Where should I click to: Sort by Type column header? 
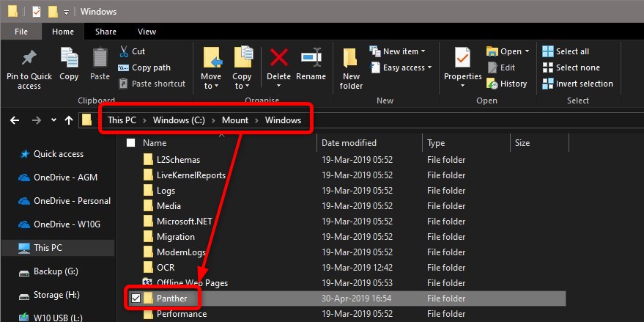(436, 143)
